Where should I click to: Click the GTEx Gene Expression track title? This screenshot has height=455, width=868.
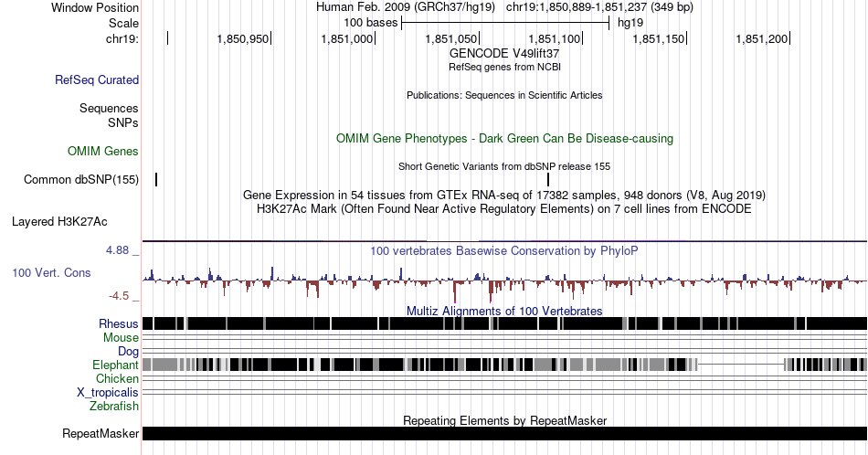tap(504, 196)
